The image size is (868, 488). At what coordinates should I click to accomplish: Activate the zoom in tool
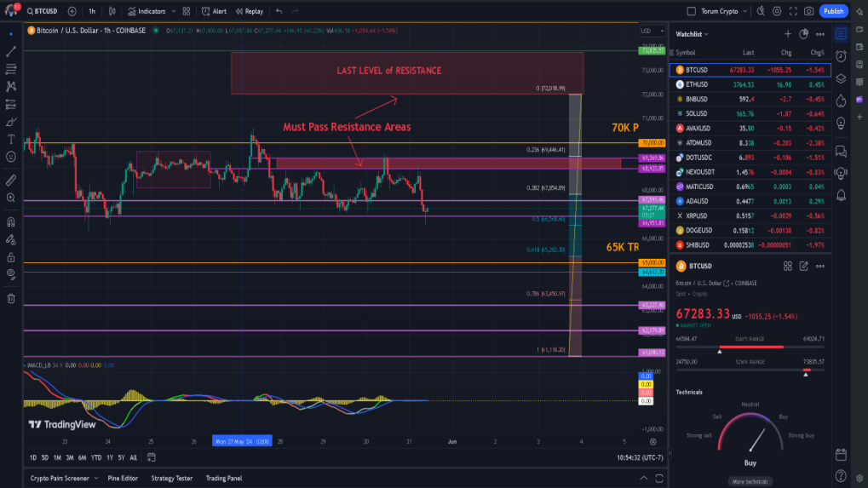point(11,198)
